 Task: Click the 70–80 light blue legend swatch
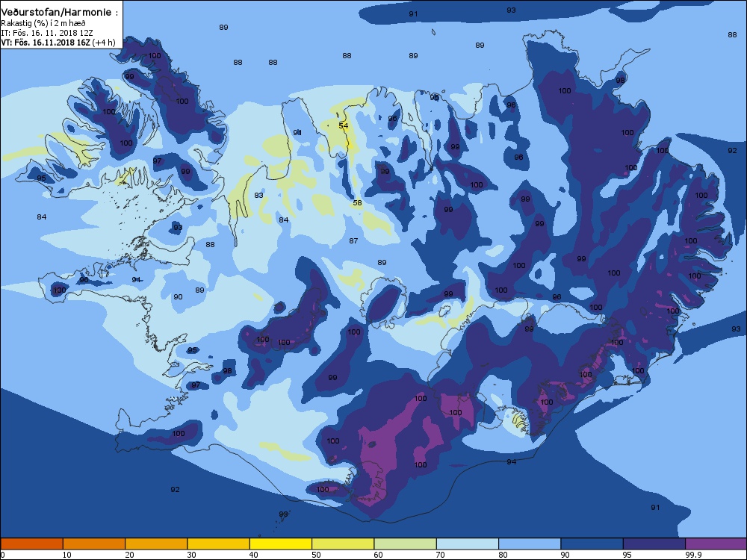pyautogui.click(x=468, y=544)
